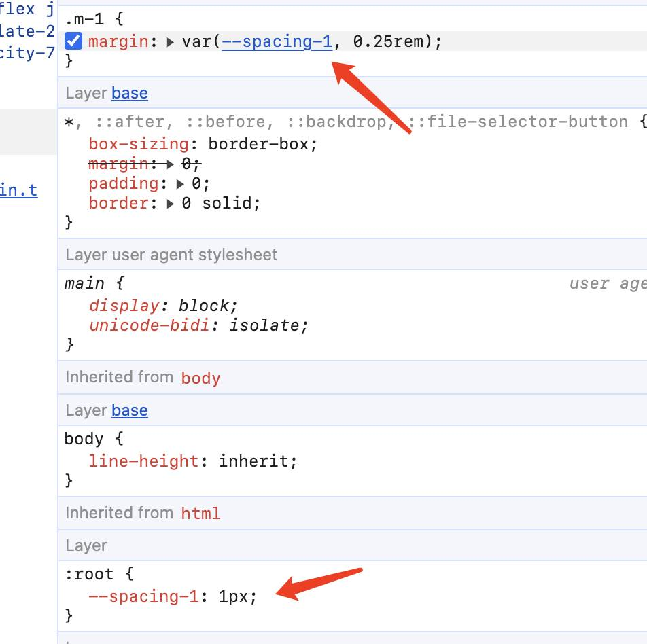Click the 'block' value in main rule
Screen dimensions: 647x644
tap(204, 306)
